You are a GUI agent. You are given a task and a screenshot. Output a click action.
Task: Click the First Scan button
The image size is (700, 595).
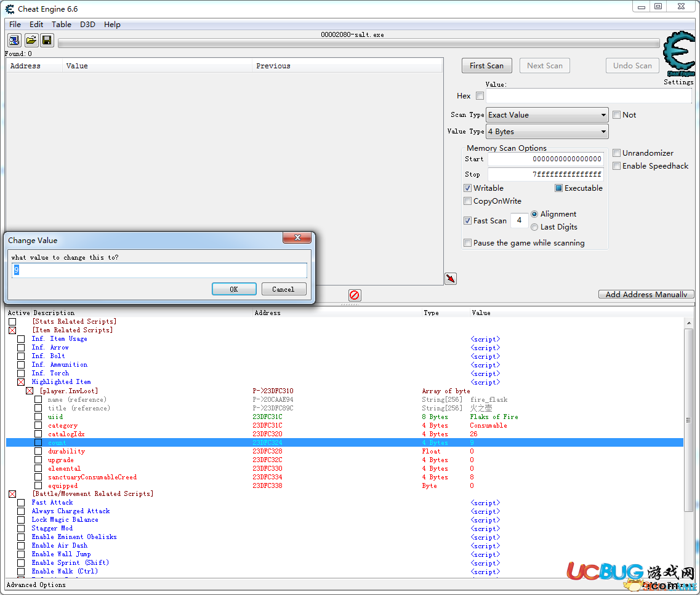point(486,66)
